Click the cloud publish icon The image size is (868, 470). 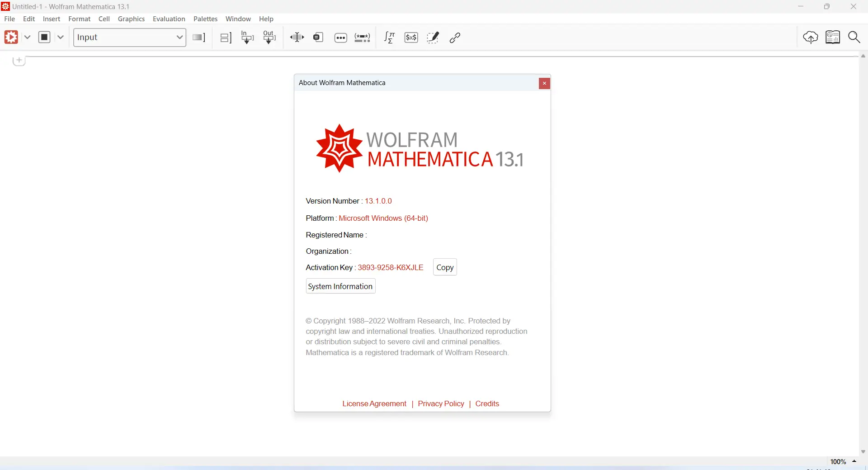811,38
